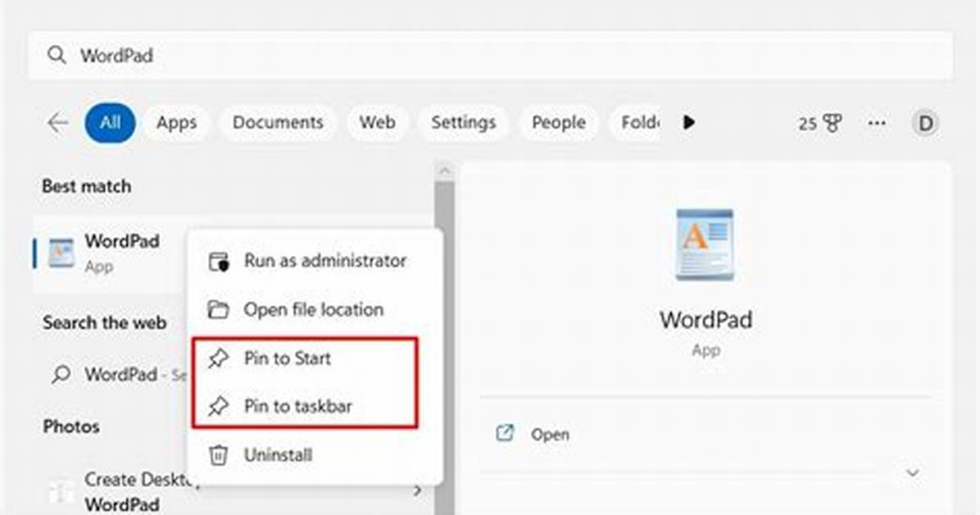
Task: Select the All filter tab
Action: [110, 122]
